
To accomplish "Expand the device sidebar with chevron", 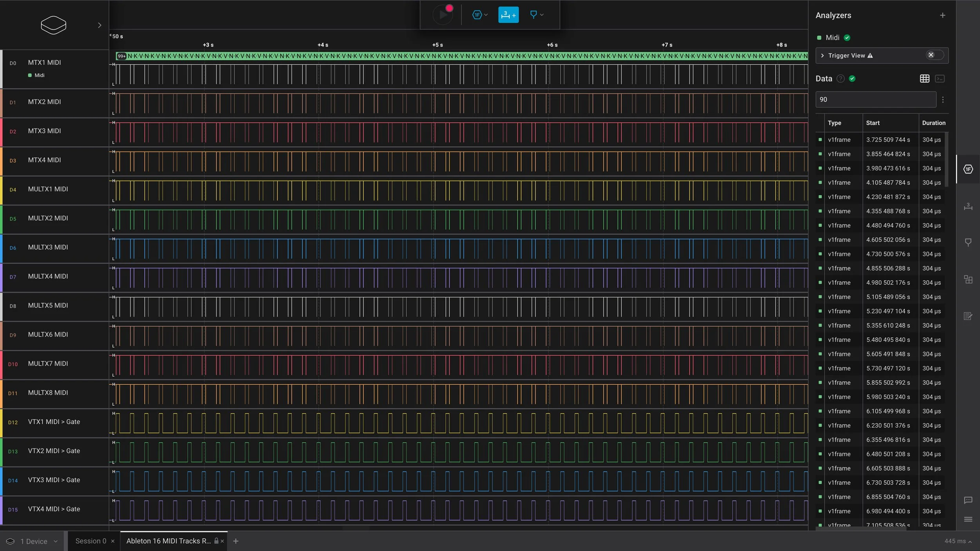I will (x=100, y=25).
